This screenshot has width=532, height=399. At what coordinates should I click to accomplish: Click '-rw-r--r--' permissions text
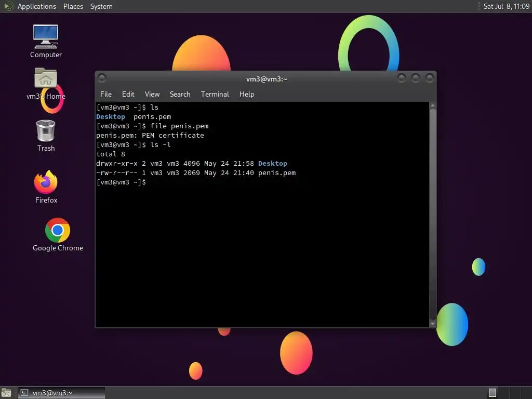point(117,172)
